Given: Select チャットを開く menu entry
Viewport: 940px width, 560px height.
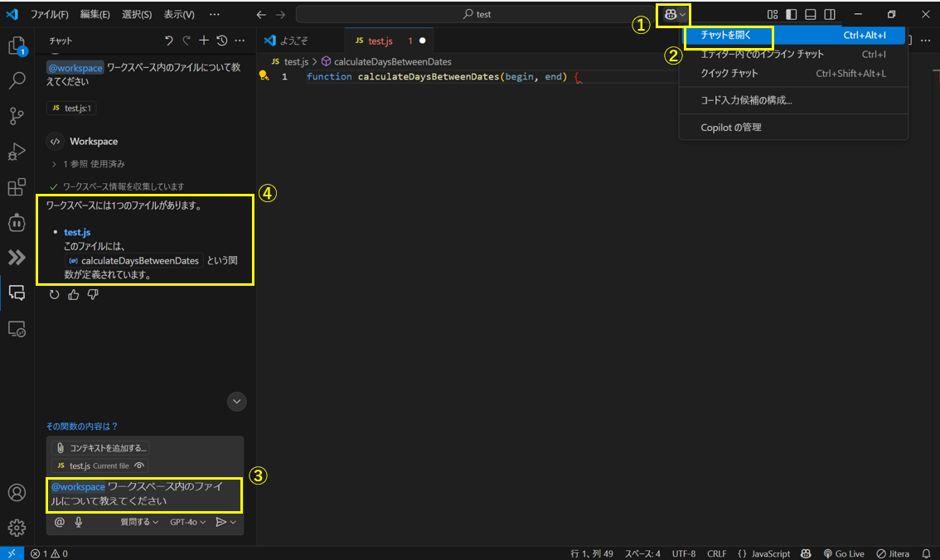Looking at the screenshot, I should click(793, 36).
